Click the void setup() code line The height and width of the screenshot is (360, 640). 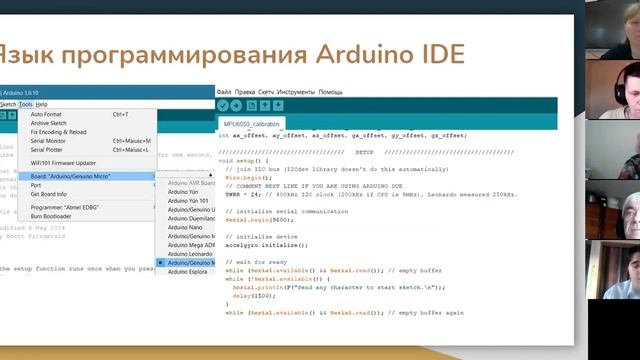(244, 161)
